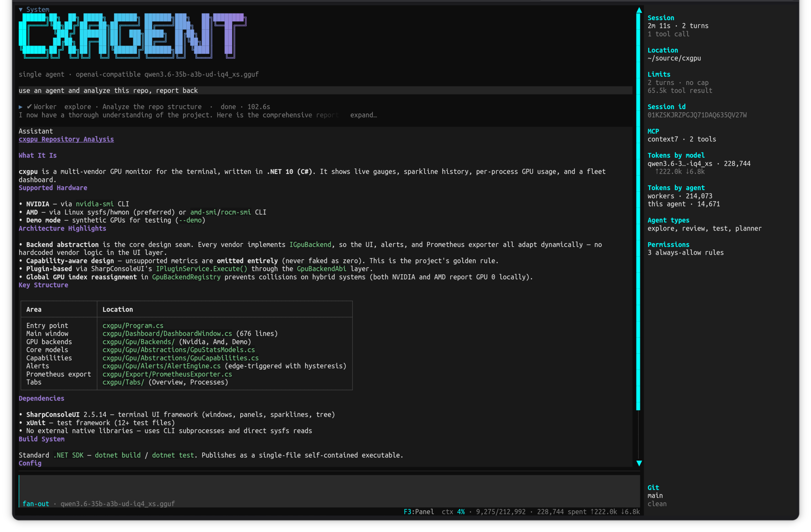Click cxgpu/Gpu/Abstractions/GpuCapabilities.cs path
Viewport: 811px width, 532px height.
click(181, 358)
